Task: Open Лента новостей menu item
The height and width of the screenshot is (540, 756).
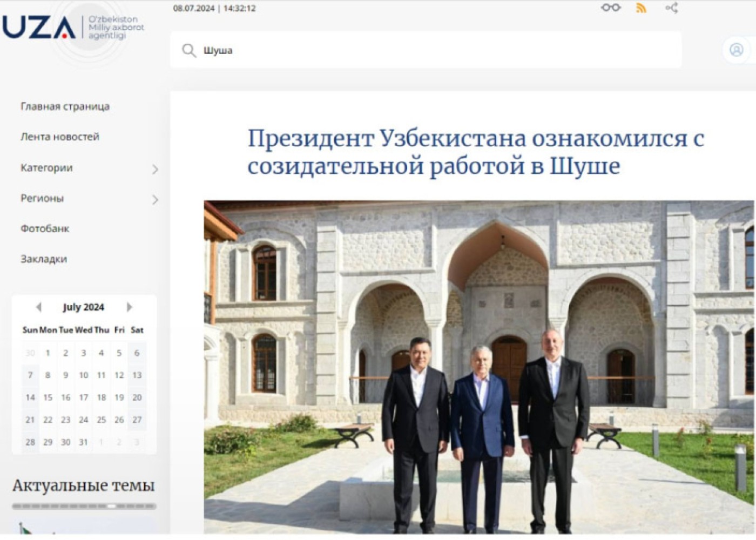Action: point(60,137)
